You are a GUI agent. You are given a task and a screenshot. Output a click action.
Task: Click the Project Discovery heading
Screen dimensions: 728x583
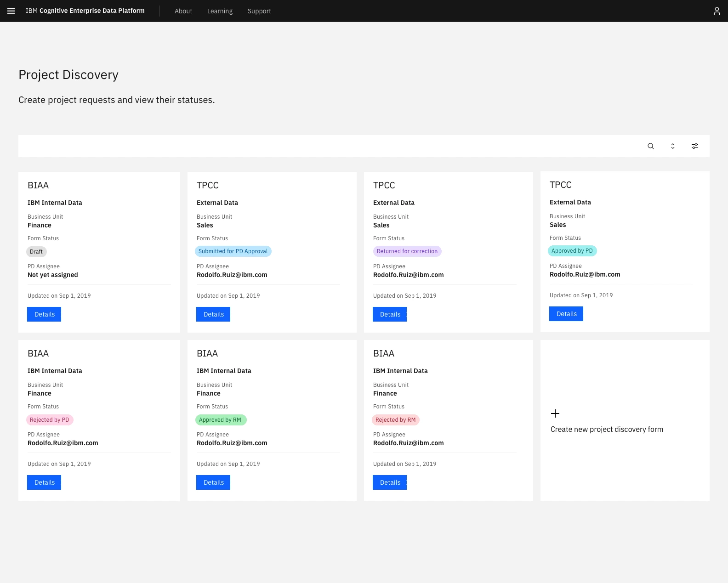(68, 74)
